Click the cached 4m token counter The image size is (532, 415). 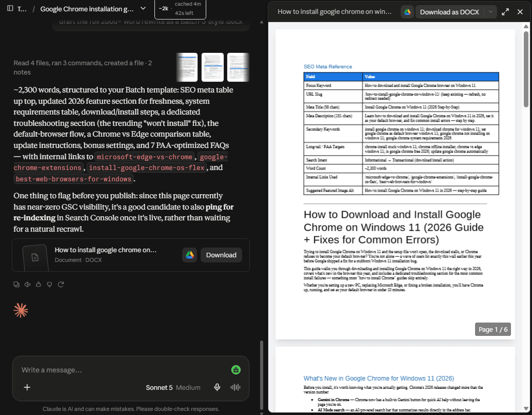(180, 9)
